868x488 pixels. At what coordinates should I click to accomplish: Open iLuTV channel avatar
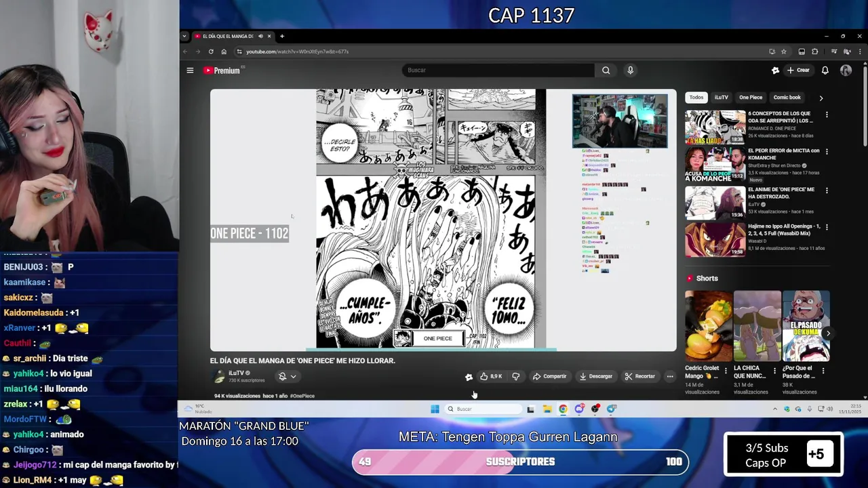(x=218, y=377)
